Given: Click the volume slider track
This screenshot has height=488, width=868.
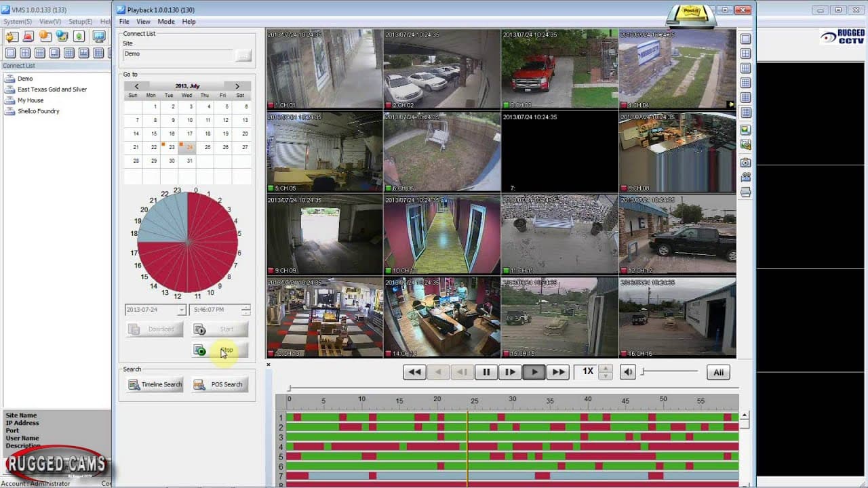Looking at the screenshot, I should tap(670, 371).
